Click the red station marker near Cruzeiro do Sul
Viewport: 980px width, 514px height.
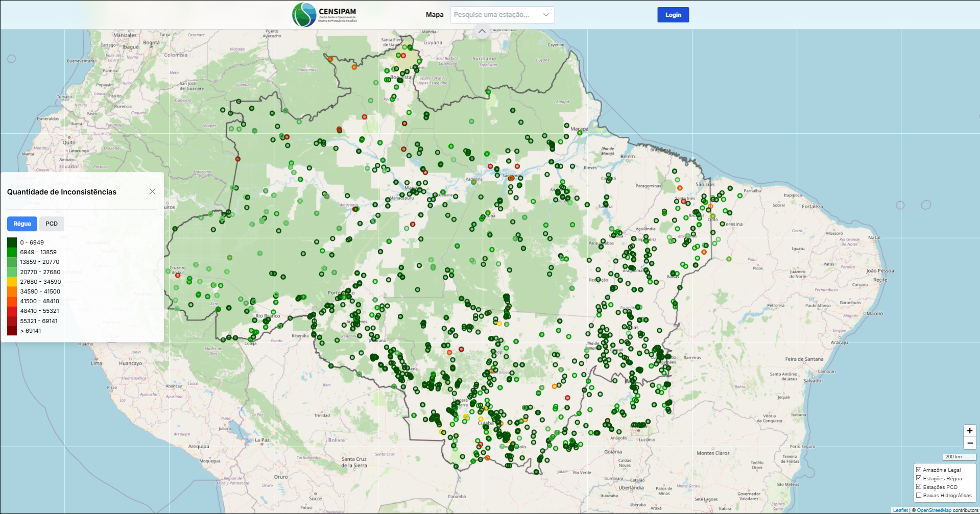178,274
